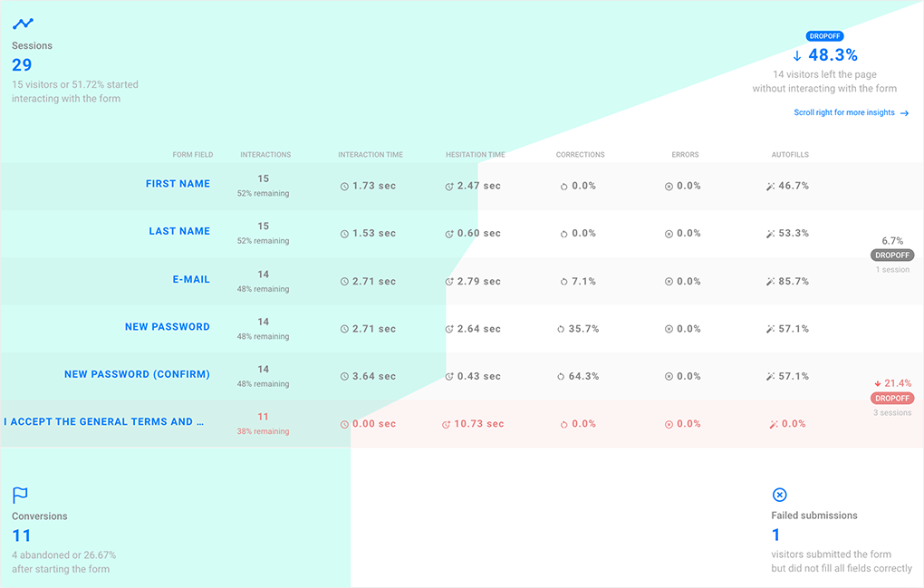
Task: Click the INTERACTION TIME column header
Action: [x=371, y=155]
